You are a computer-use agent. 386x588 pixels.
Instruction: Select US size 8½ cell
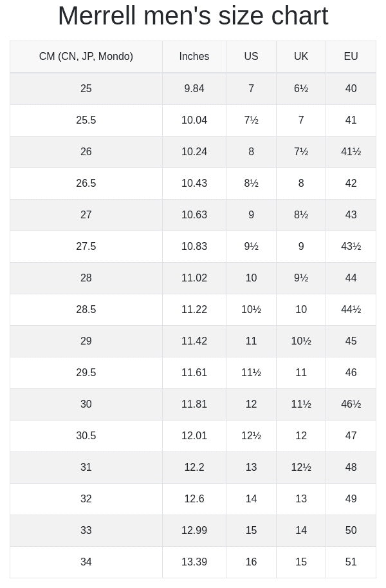click(251, 183)
